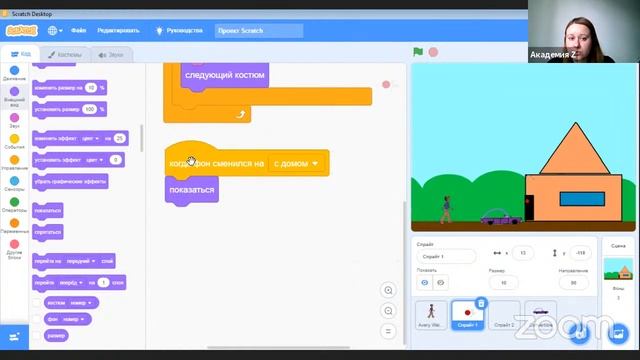Show the sprite using the open eye button
This screenshot has width=640, height=360.
424,282
